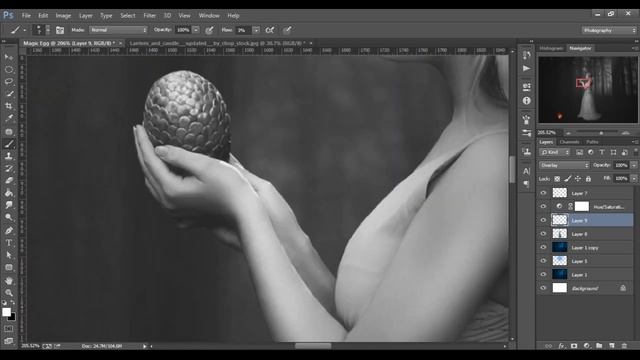640x360 pixels.
Task: Select the Hand tool
Action: click(9, 281)
